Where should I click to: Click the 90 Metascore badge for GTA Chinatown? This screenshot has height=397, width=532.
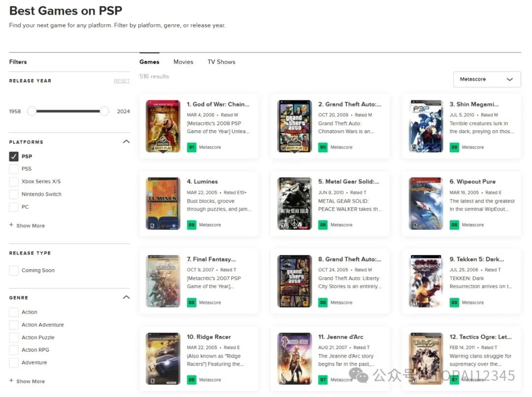click(323, 147)
